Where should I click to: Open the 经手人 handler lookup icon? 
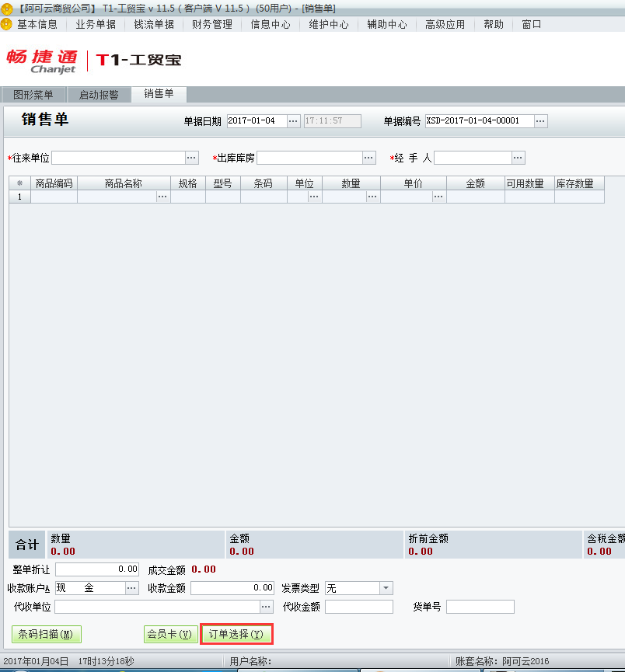518,157
